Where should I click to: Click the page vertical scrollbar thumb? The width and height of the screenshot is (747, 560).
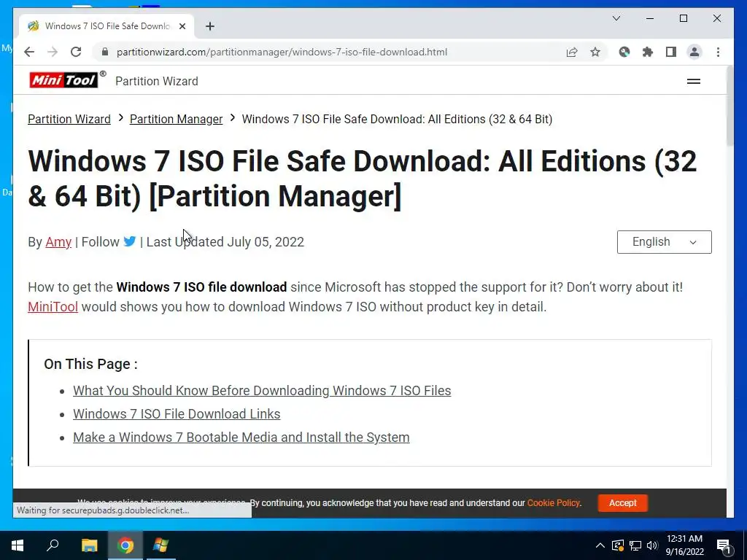[729, 106]
